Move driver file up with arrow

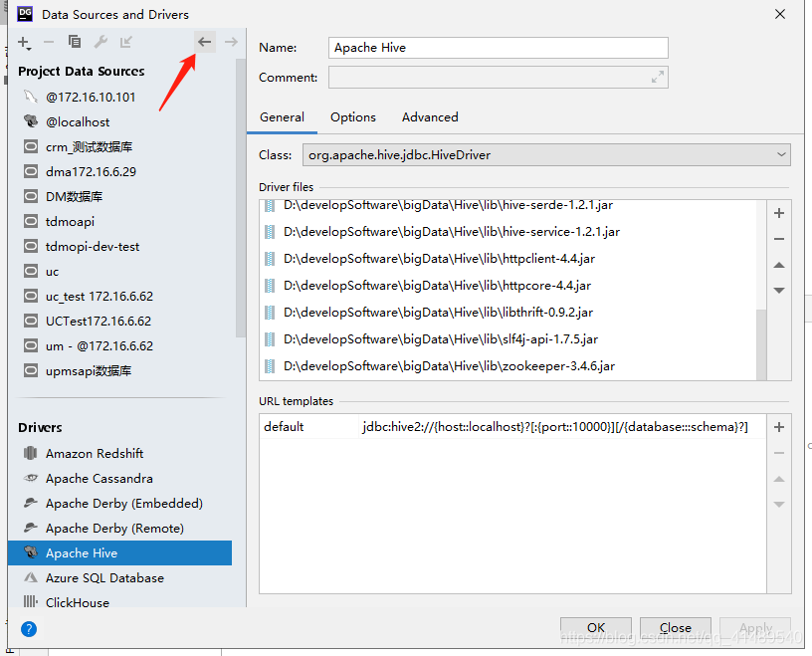779,265
